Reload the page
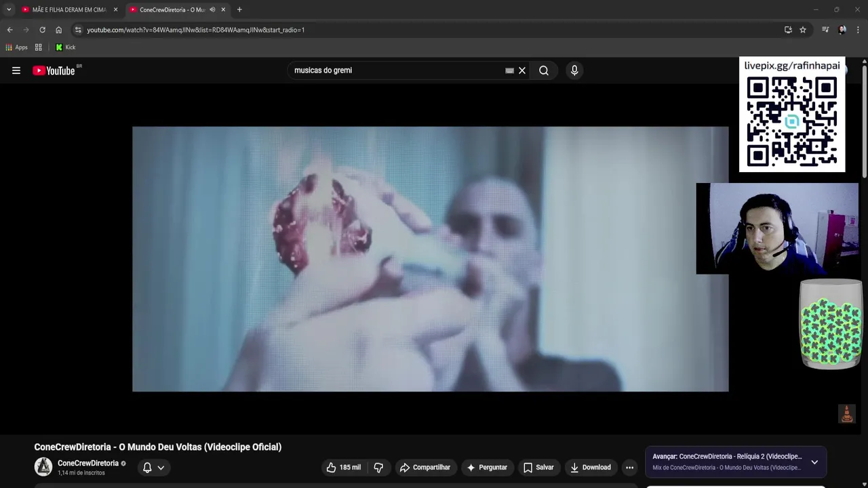The image size is (868, 488). 42,30
